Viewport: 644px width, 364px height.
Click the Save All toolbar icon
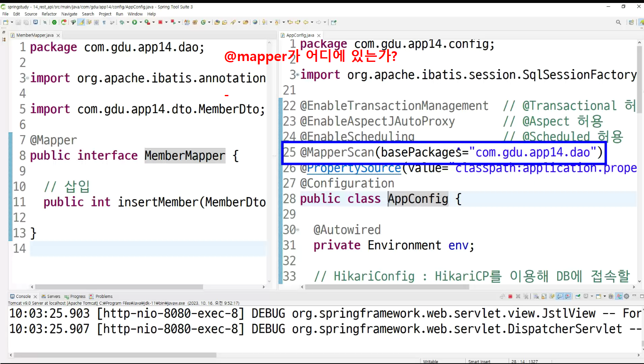pos(26,22)
